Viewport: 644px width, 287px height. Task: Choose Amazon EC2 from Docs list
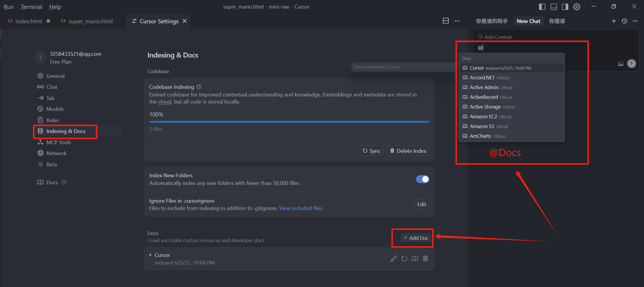click(x=511, y=117)
